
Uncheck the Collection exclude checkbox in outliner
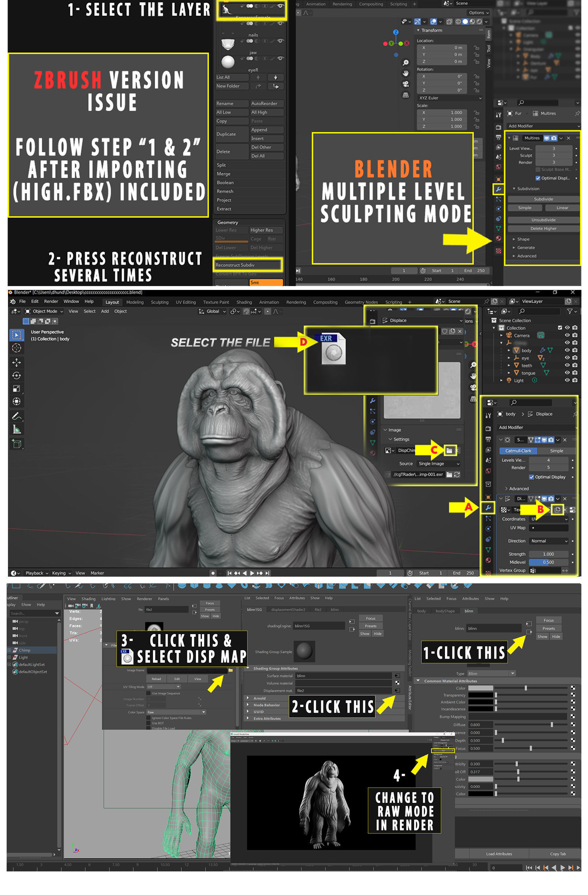[560, 328]
